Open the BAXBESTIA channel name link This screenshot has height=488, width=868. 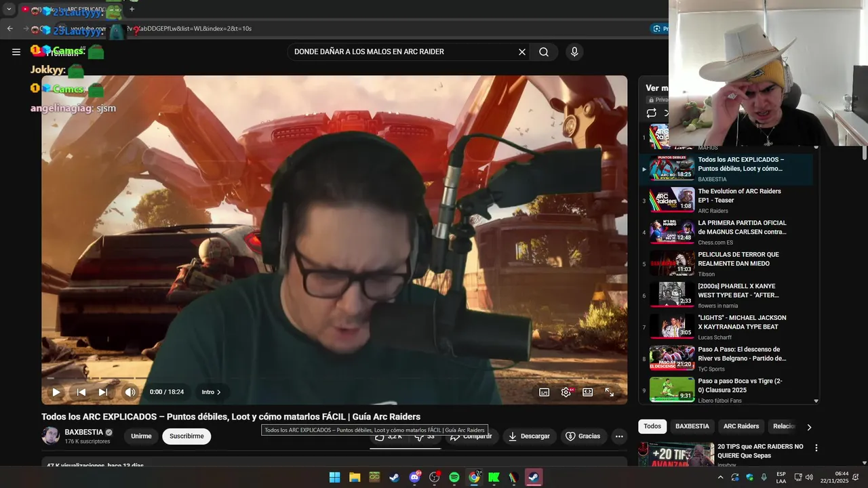pos(84,432)
